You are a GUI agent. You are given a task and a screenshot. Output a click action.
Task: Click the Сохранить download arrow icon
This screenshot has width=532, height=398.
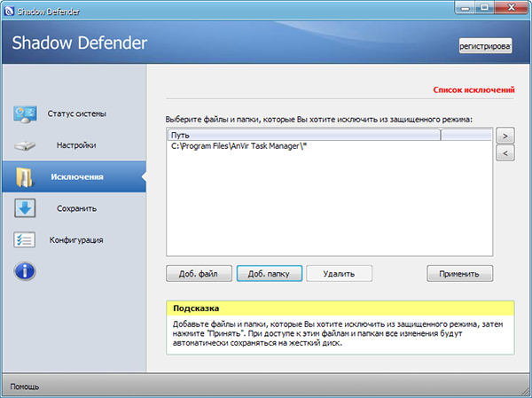point(25,208)
